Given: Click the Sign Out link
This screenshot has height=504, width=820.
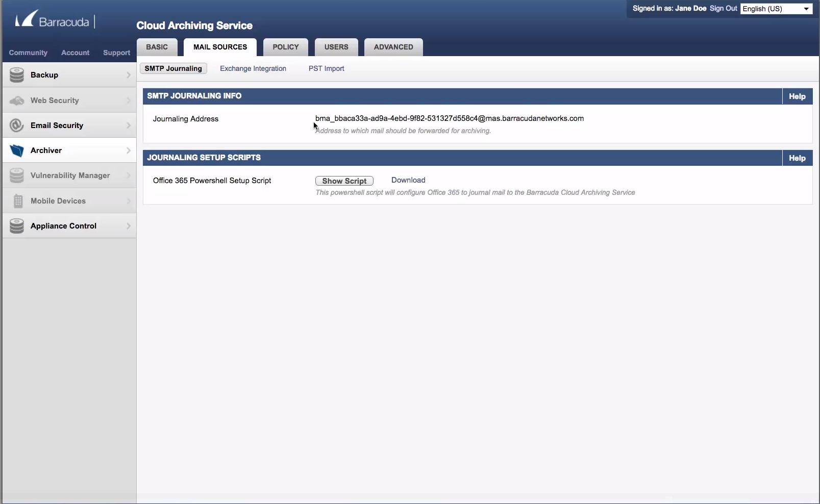Looking at the screenshot, I should pyautogui.click(x=724, y=9).
